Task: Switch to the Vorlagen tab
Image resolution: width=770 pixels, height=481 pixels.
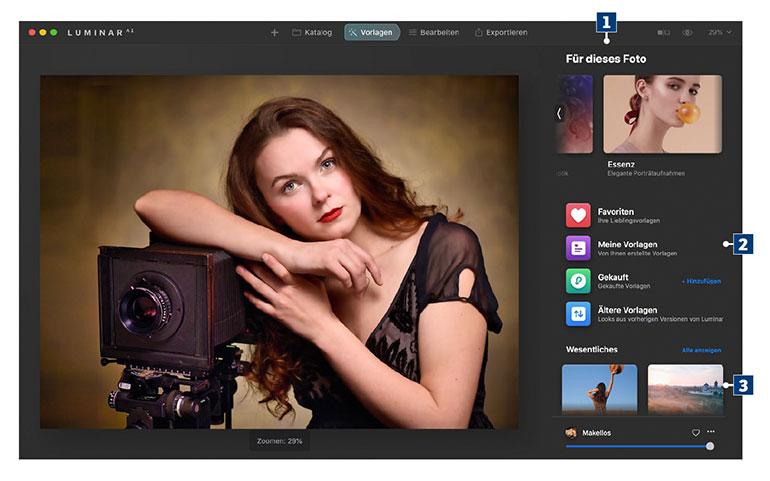Action: pyautogui.click(x=372, y=32)
